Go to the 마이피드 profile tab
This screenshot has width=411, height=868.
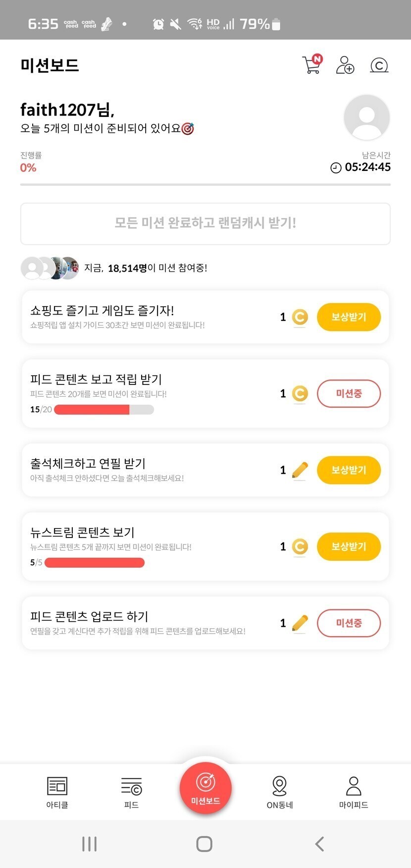(x=354, y=792)
